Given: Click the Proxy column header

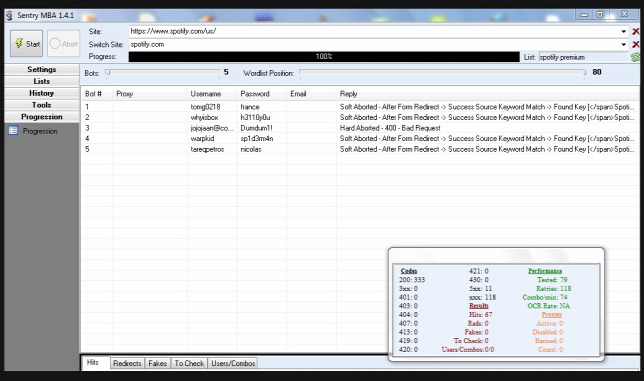Looking at the screenshot, I should (x=150, y=94).
